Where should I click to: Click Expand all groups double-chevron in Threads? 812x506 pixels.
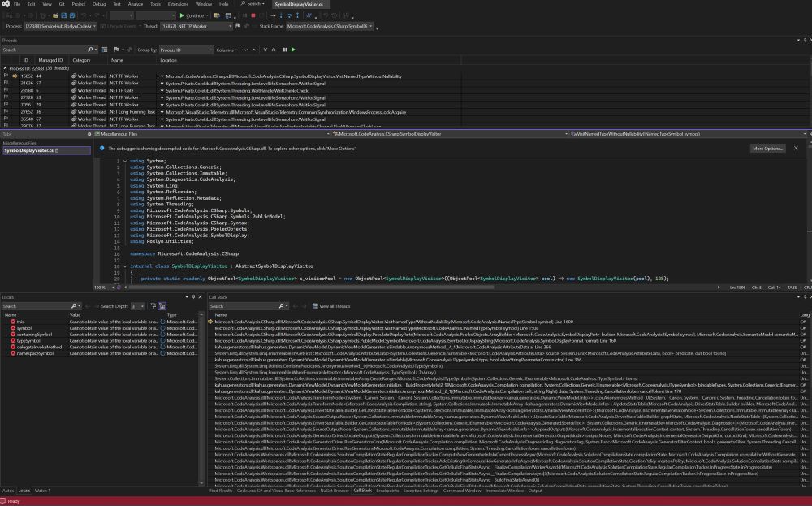coord(266,50)
